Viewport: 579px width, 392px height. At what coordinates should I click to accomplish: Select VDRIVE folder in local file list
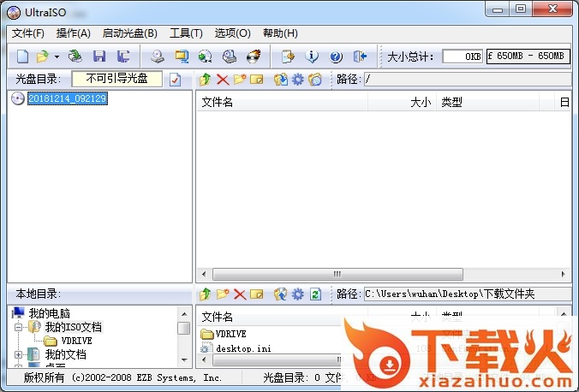point(231,335)
